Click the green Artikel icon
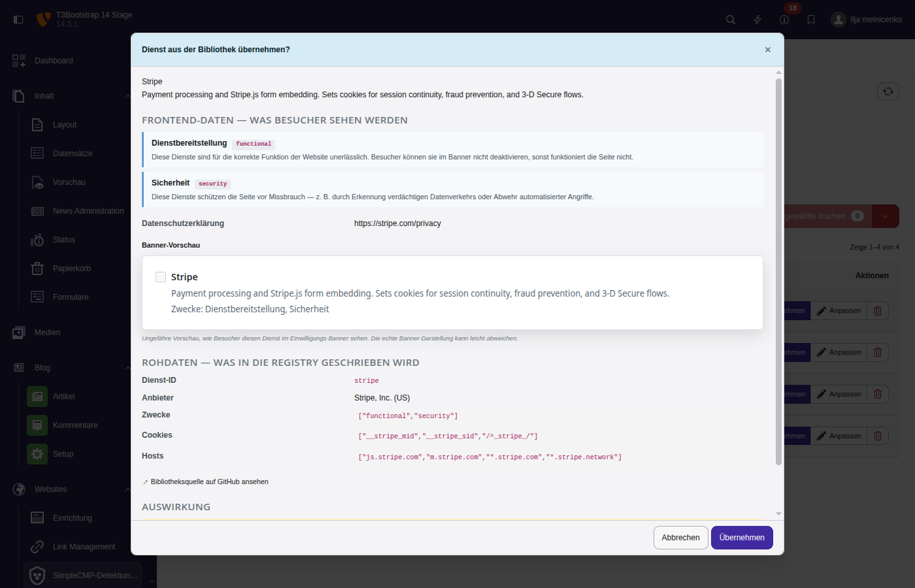Image resolution: width=915 pixels, height=588 pixels. click(37, 397)
